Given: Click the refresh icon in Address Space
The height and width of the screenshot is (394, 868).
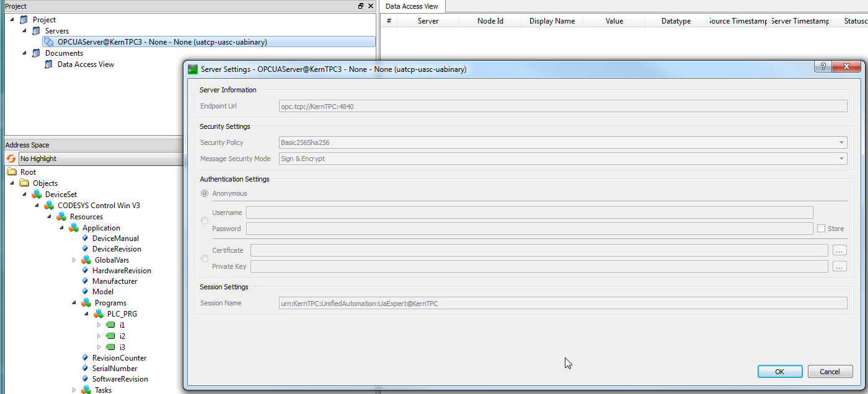Looking at the screenshot, I should click(x=11, y=159).
